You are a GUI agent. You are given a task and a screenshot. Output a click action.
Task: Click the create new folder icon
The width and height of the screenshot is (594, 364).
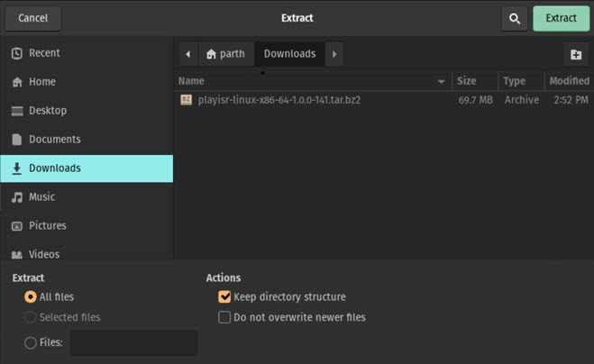[x=576, y=55]
